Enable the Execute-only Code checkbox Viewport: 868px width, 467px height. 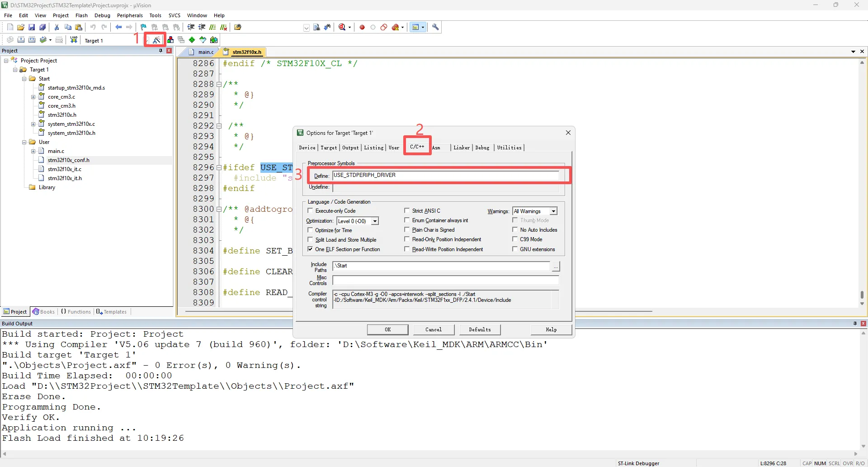coord(310,211)
